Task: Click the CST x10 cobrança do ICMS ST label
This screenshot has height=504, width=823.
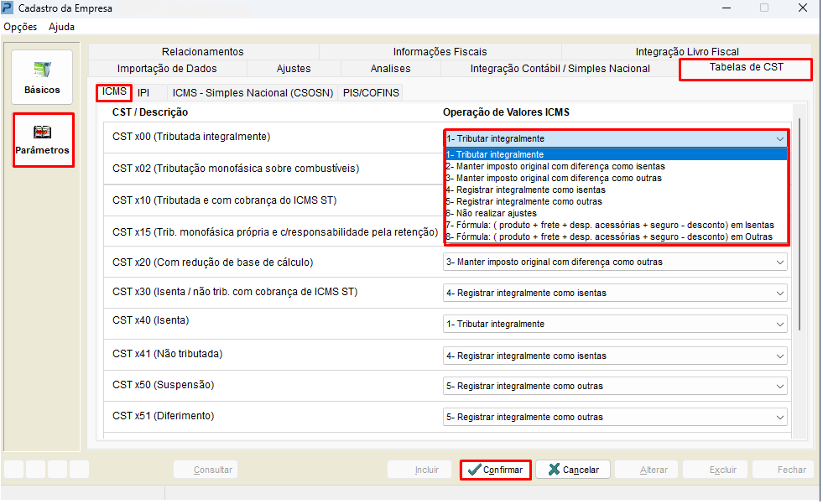Action: 224,200
